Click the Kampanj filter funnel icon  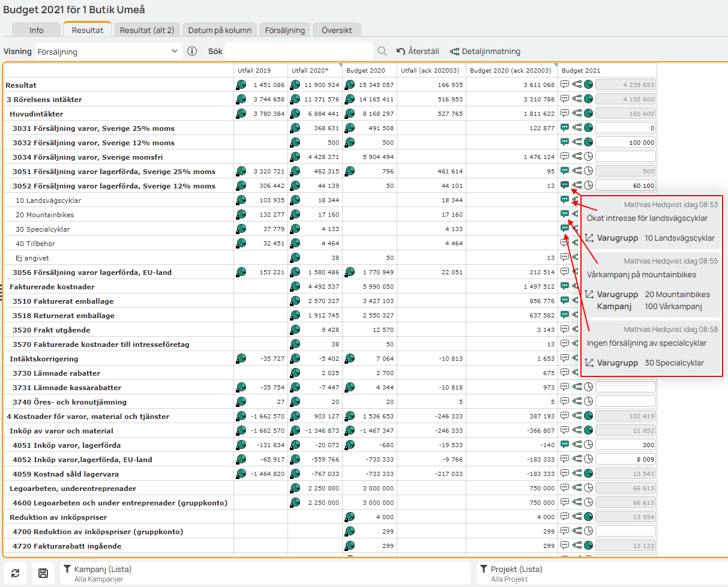point(67,569)
